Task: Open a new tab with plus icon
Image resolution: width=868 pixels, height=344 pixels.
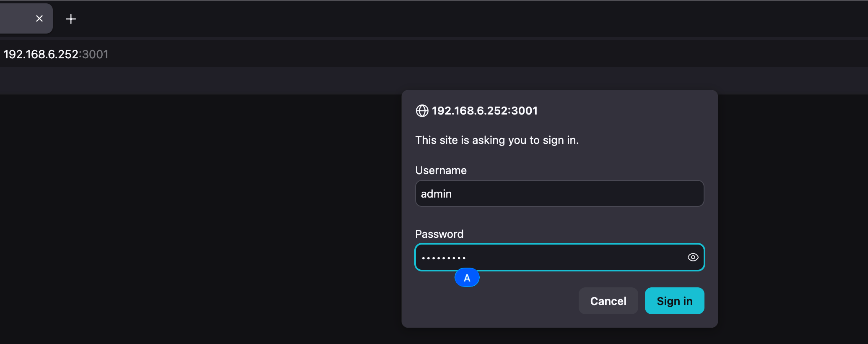Action: coord(71,19)
